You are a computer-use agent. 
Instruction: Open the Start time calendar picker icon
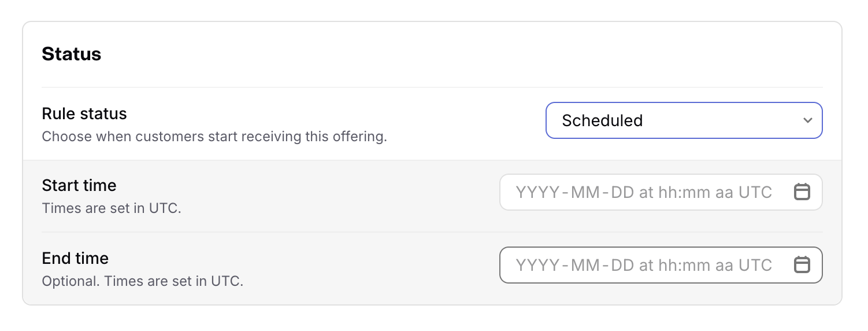(x=802, y=192)
